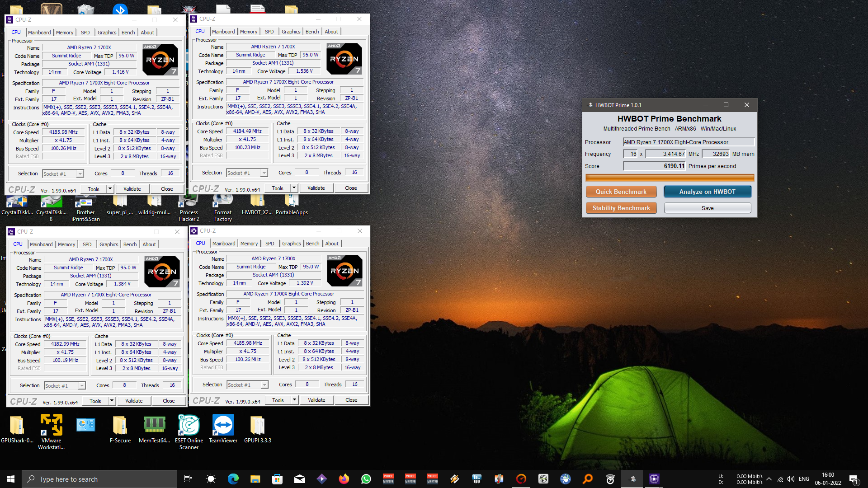Expand Tools arrow in CPU-Z window with 1.416 V
Screen dimensions: 868x488
tap(110, 189)
